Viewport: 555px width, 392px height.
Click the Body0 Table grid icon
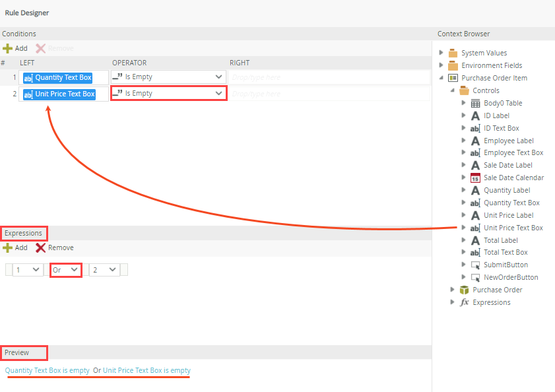pyautogui.click(x=475, y=103)
